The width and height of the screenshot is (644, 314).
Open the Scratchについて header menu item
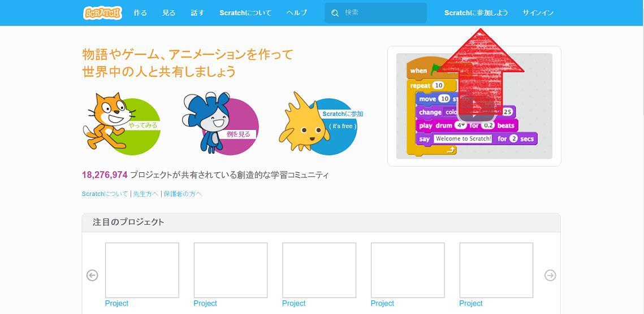pos(245,13)
